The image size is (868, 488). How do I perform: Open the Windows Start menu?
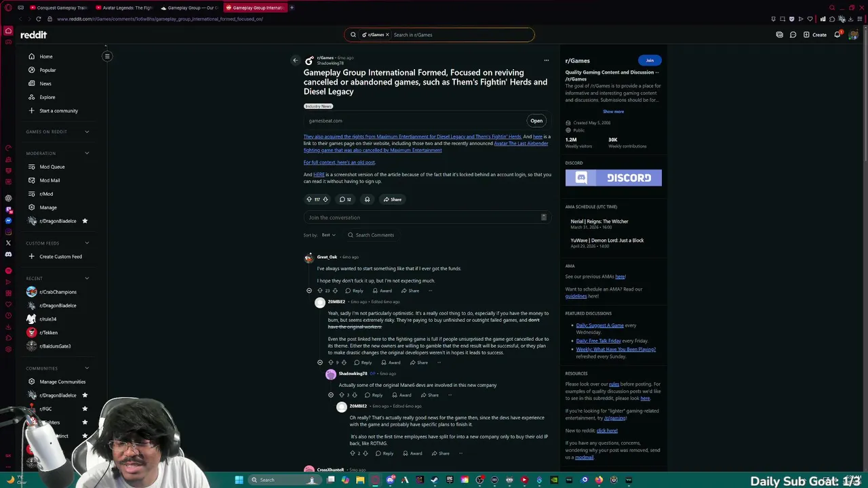239,480
